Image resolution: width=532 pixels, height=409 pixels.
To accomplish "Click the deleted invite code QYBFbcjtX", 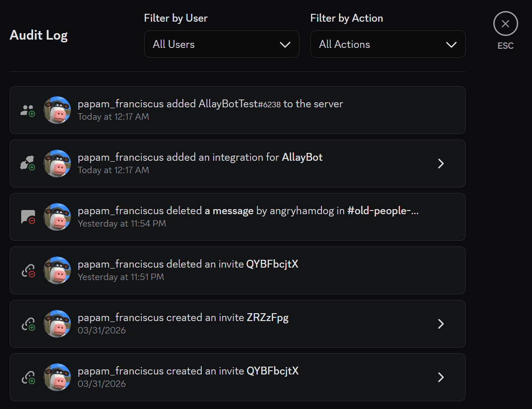I will pos(272,264).
